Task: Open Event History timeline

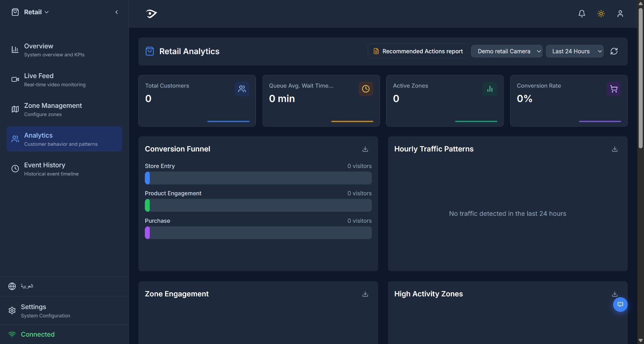Action: click(x=64, y=169)
